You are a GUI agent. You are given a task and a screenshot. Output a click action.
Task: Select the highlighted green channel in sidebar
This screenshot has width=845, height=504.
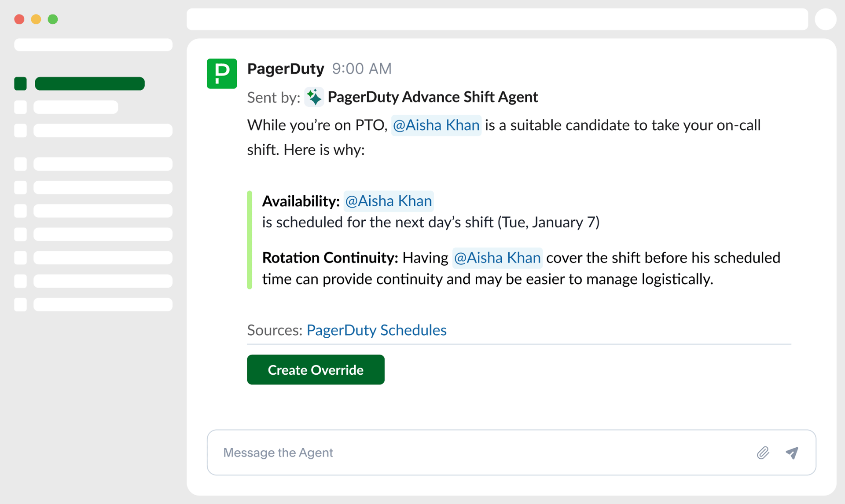pos(89,83)
